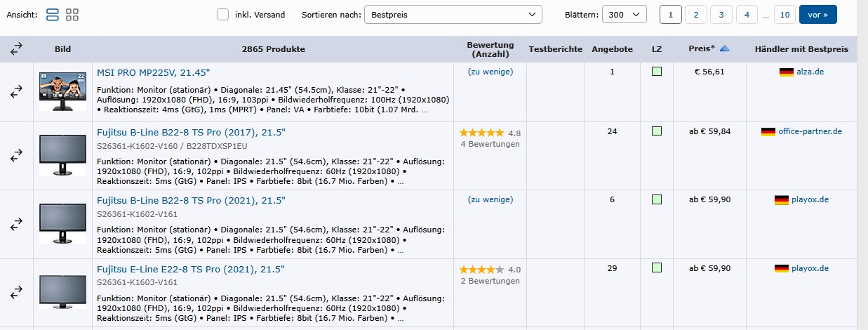Click (zu wenige) rating for Fujitsu B-Line 2021
The width and height of the screenshot is (868, 330).
[490, 199]
